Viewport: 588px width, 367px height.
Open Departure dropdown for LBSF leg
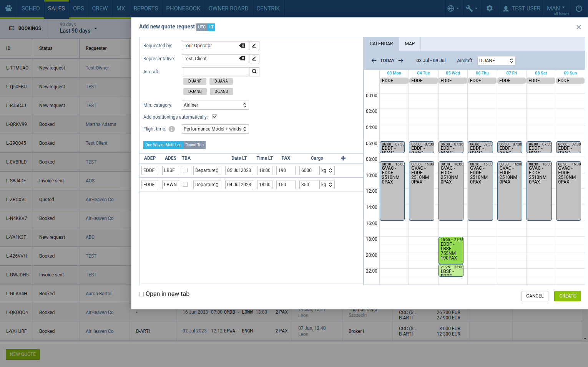pyautogui.click(x=207, y=170)
